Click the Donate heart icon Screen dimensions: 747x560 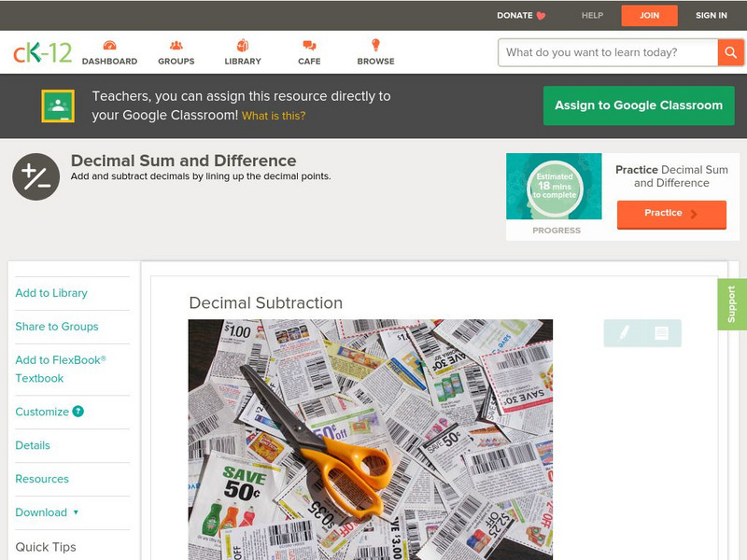pos(541,16)
